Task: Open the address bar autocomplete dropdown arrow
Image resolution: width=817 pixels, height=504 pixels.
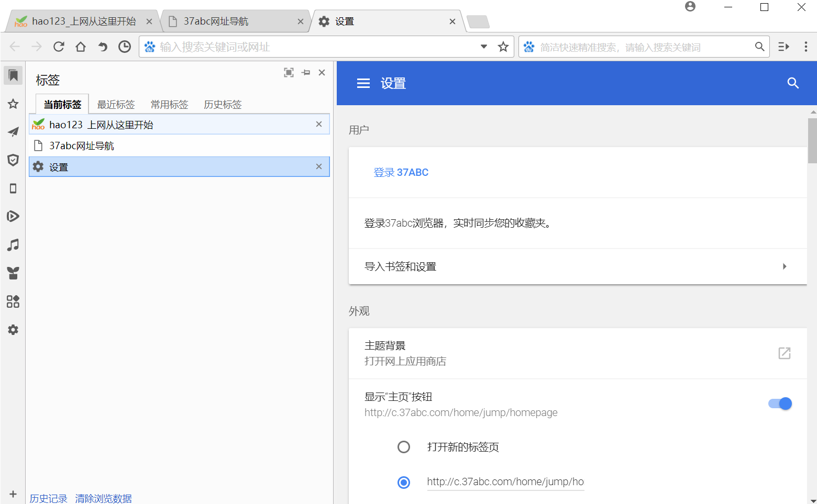Action: (x=483, y=47)
